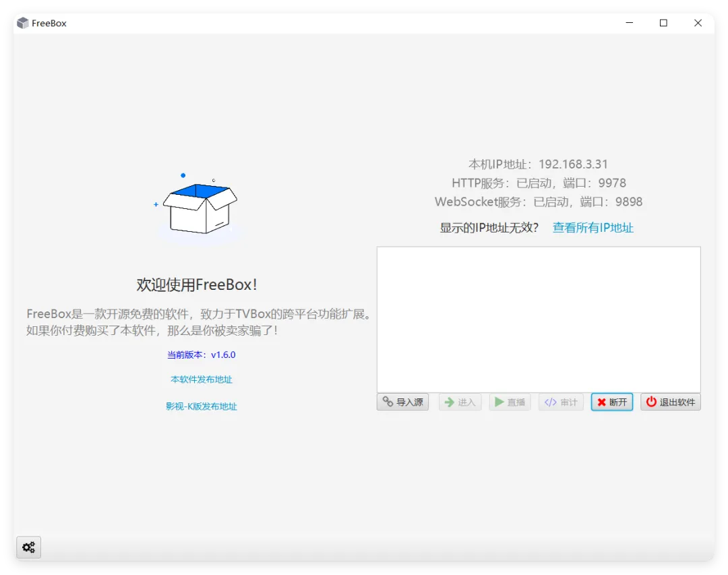Minimize the FreeBox window
728x575 pixels.
[630, 23]
